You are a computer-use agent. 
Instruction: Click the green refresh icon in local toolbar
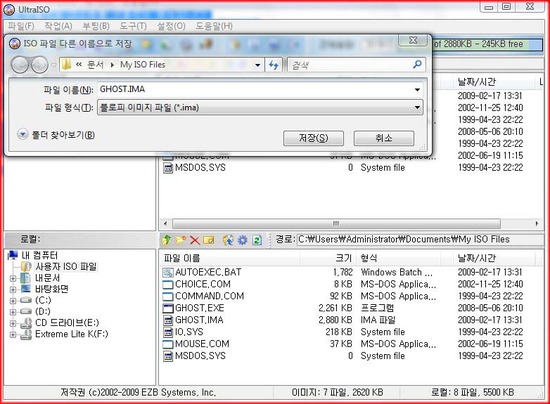point(257,240)
